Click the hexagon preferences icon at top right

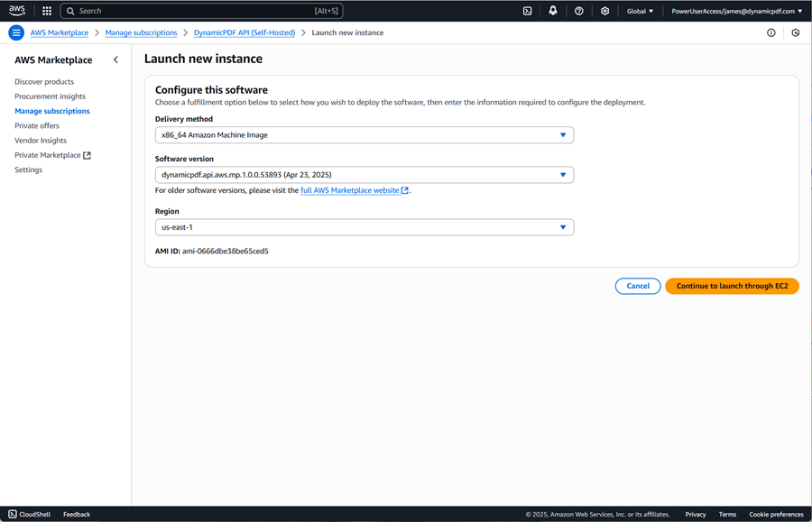[796, 32]
